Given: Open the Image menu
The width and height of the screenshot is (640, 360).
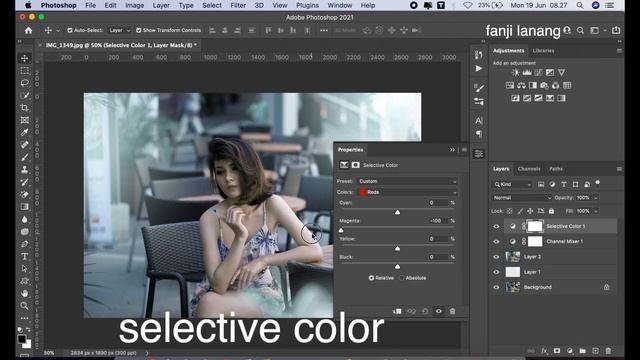Looking at the screenshot, I should 134,5.
